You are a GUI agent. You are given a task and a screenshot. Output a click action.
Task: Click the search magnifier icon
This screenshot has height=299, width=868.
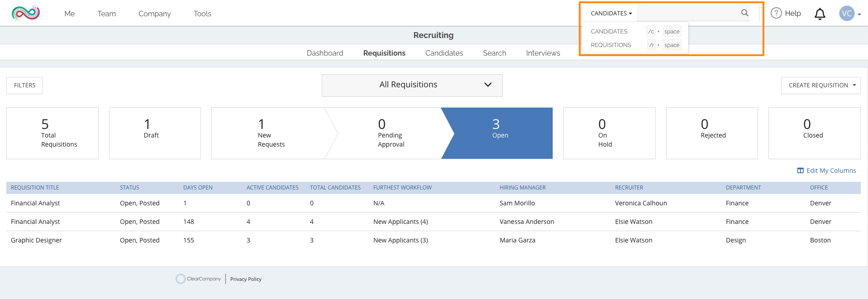point(744,13)
